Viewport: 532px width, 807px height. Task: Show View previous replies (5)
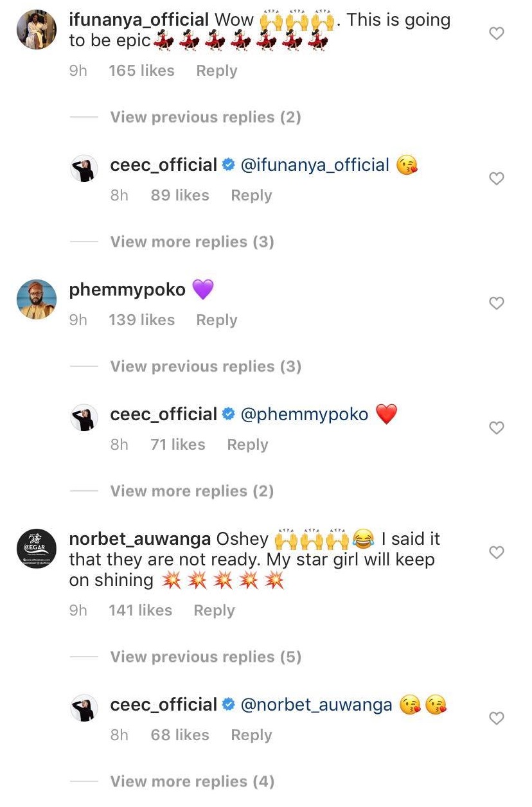click(x=205, y=657)
